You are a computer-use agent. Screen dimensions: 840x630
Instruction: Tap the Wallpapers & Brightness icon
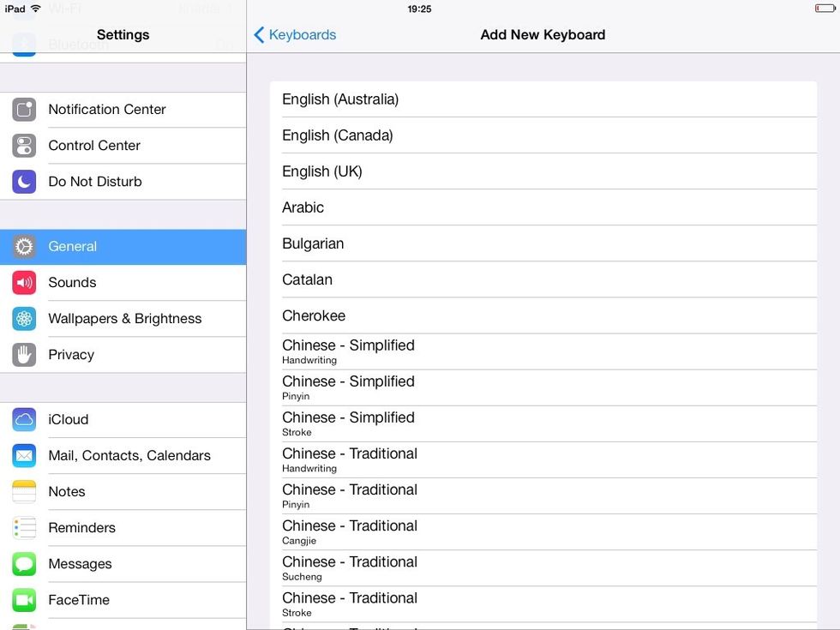(x=24, y=319)
